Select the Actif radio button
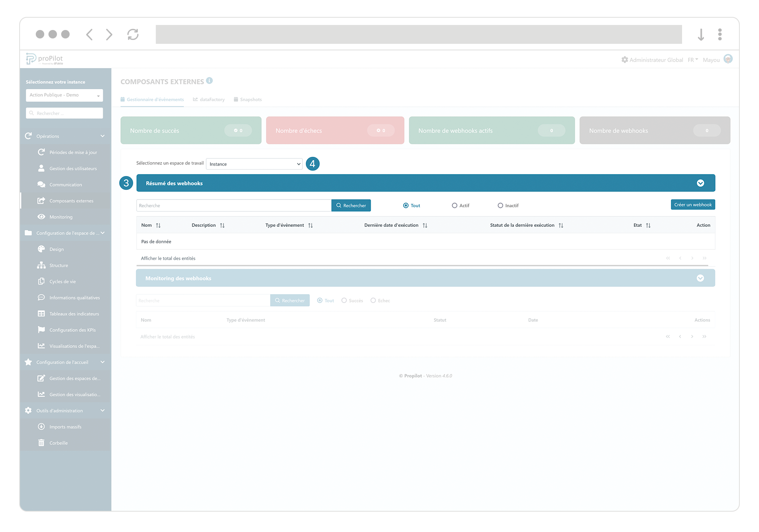This screenshot has height=532, width=759. click(x=455, y=206)
